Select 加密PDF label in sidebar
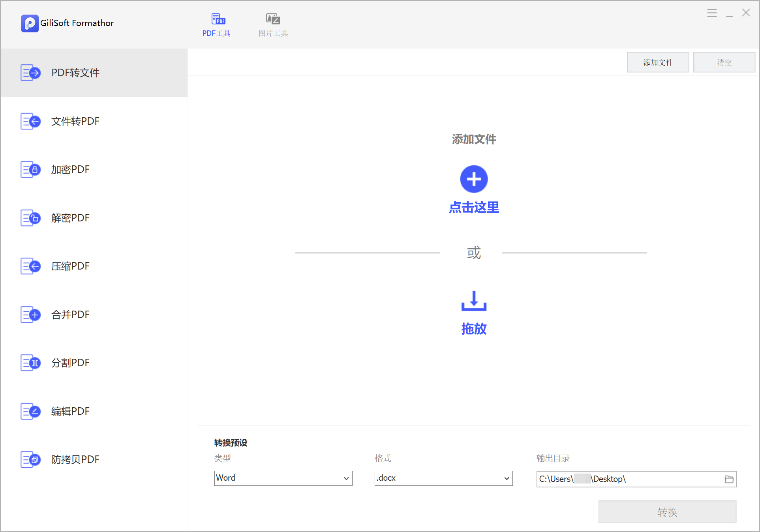760x532 pixels. click(x=70, y=170)
